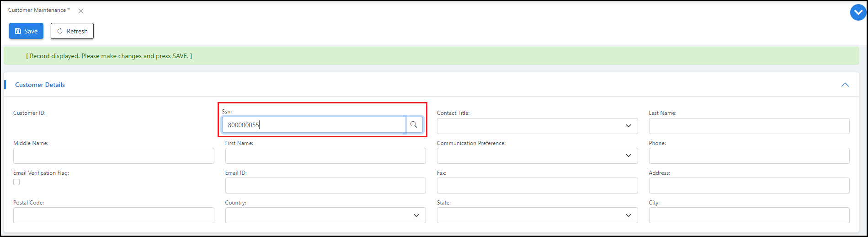Open the Contact Title dropdown
Screen dimensions: 868x237
pos(537,126)
